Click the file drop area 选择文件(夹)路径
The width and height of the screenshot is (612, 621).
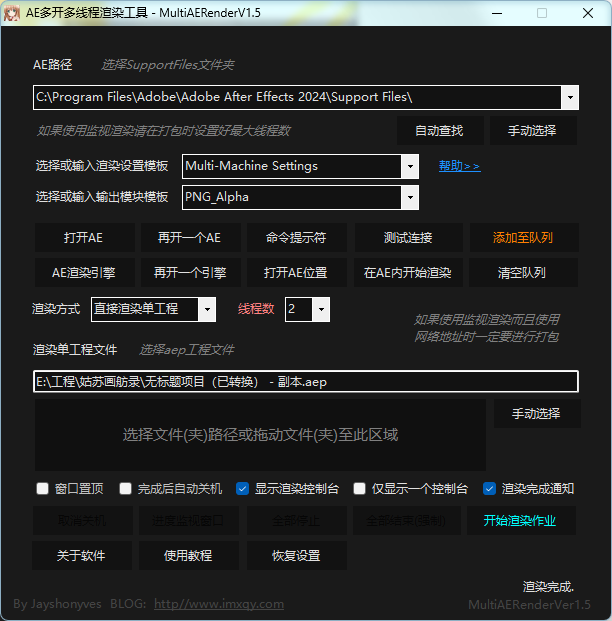coord(260,435)
